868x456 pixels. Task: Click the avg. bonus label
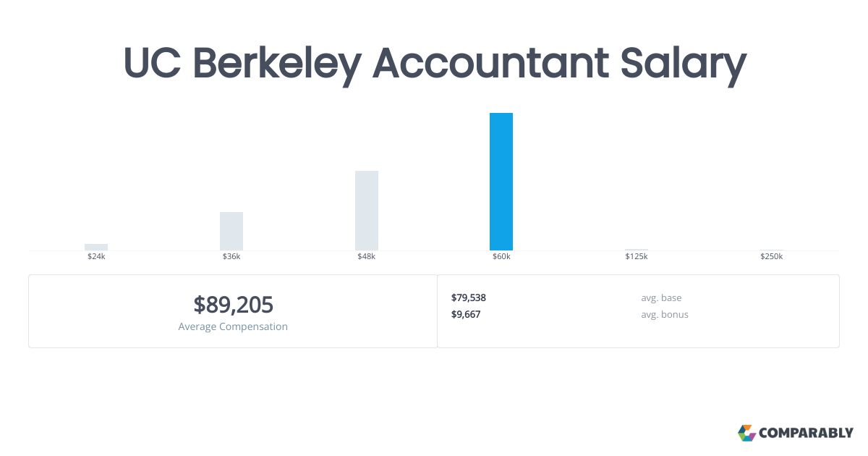(665, 314)
